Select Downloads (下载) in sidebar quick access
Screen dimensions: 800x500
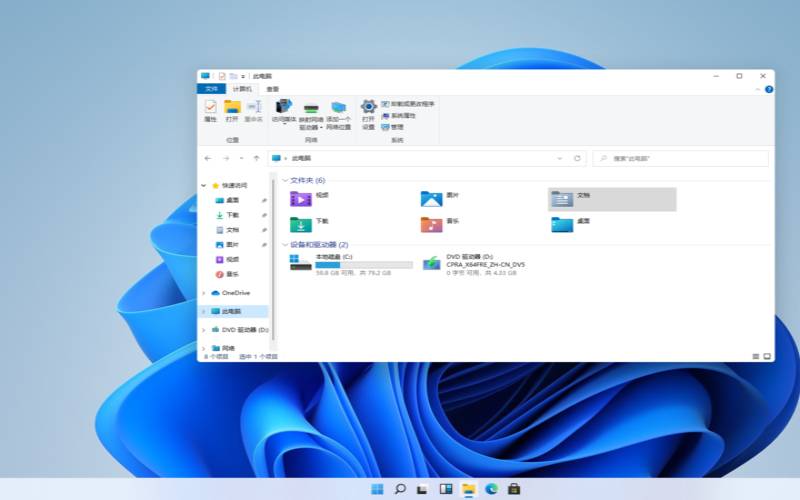[233, 215]
